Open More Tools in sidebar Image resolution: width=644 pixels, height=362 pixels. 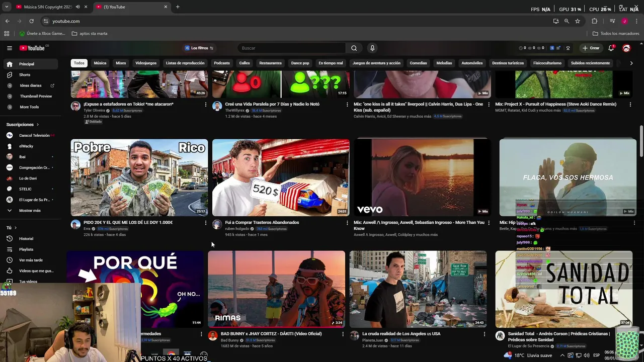[x=29, y=107]
